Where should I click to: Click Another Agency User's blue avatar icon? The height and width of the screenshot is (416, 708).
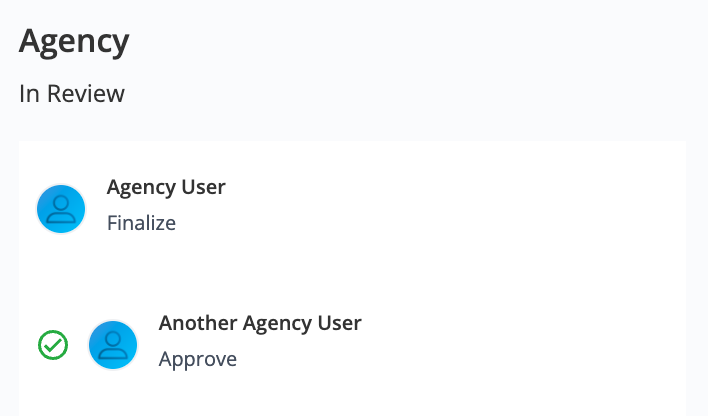coord(113,345)
